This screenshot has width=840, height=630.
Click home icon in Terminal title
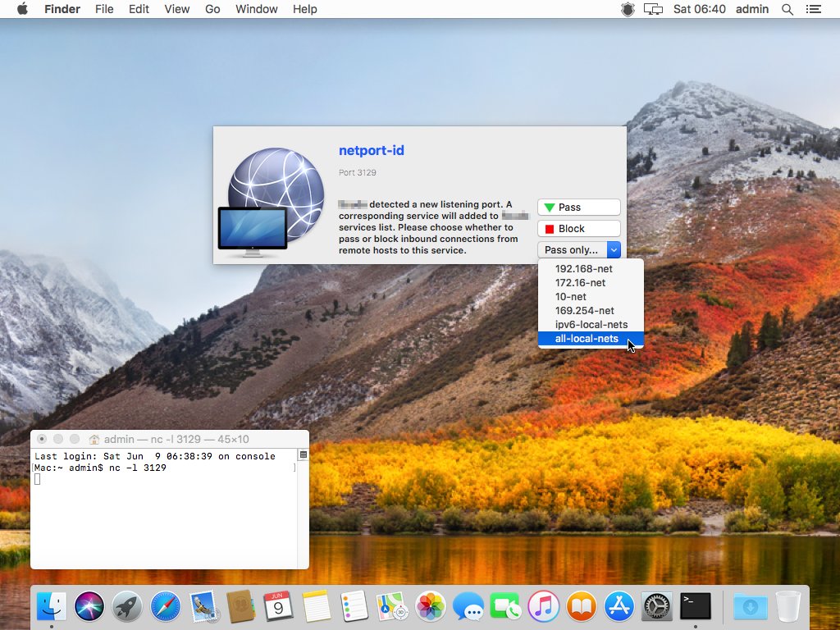[94, 440]
